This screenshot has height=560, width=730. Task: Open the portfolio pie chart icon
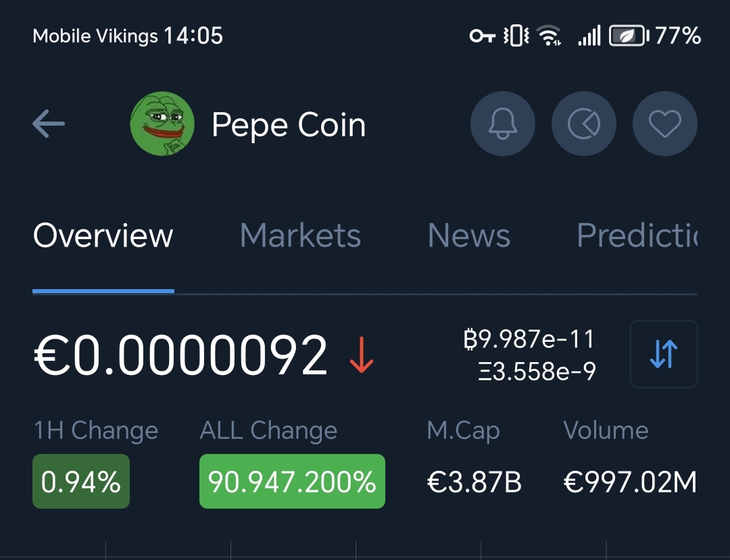(x=584, y=124)
